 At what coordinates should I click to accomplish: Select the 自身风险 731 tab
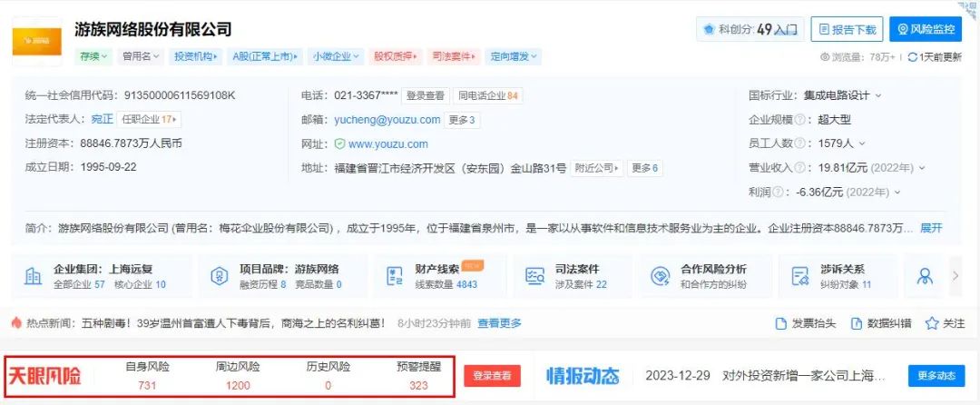(x=148, y=376)
